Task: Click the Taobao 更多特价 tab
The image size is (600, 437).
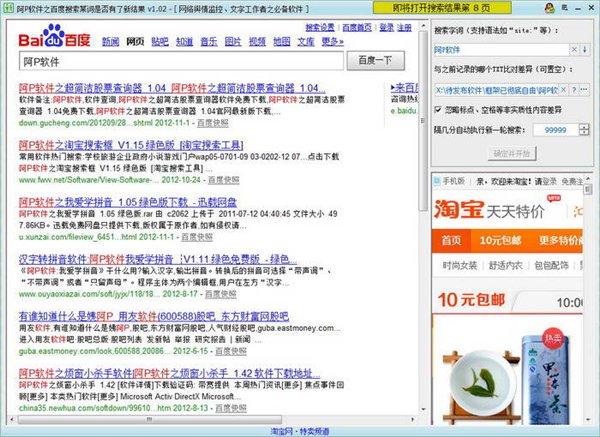Action: coord(560,241)
